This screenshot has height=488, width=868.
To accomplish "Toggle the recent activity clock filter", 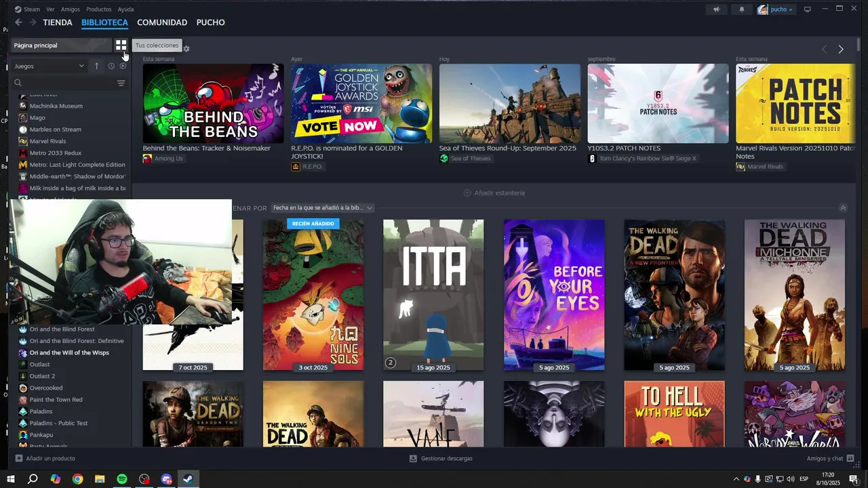I will point(111,66).
